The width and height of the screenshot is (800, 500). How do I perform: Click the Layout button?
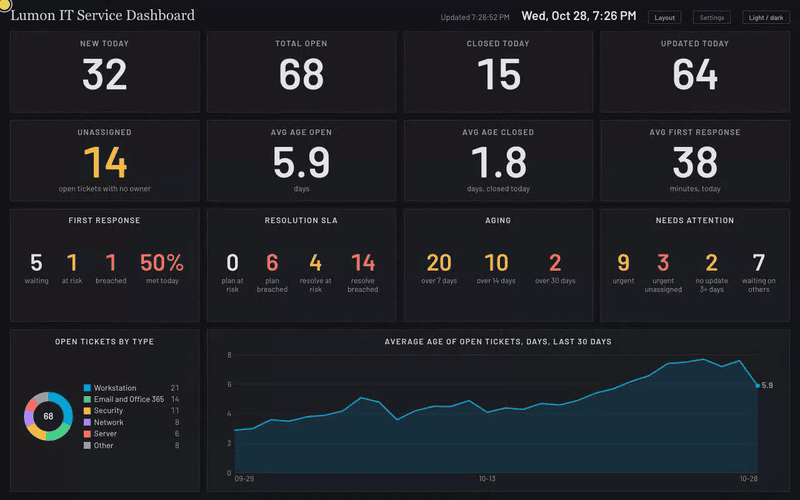[x=664, y=17]
